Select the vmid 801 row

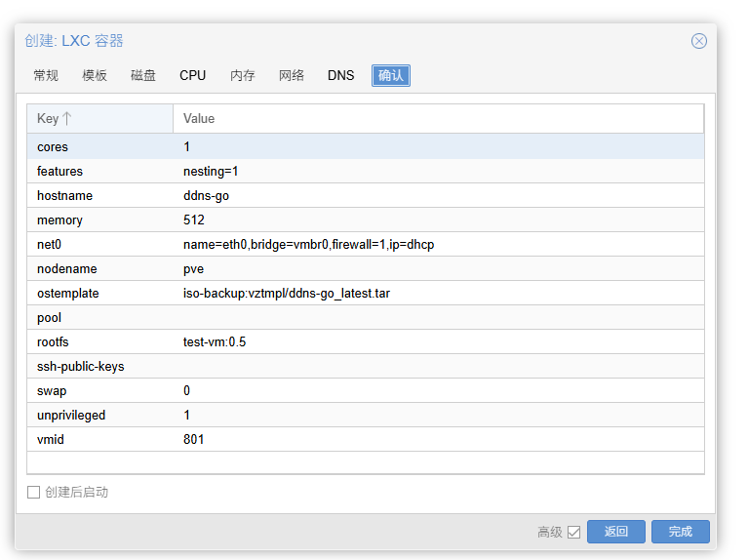[x=365, y=440]
